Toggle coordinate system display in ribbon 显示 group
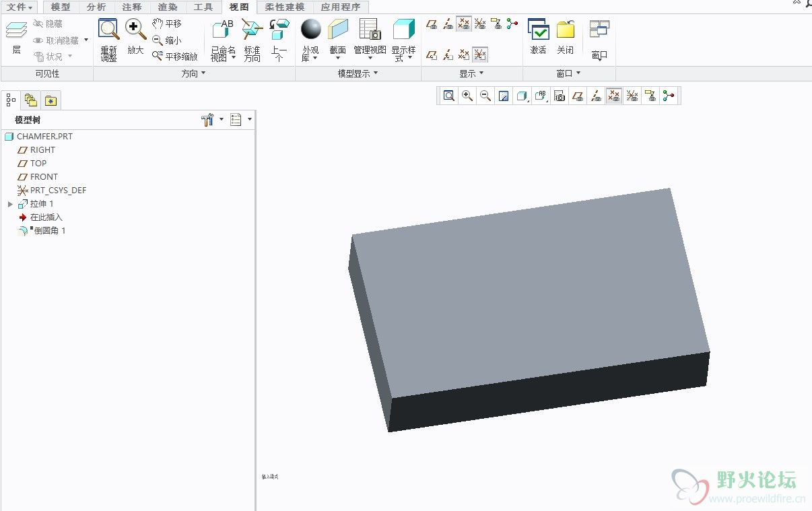812x511 pixels. click(x=480, y=24)
